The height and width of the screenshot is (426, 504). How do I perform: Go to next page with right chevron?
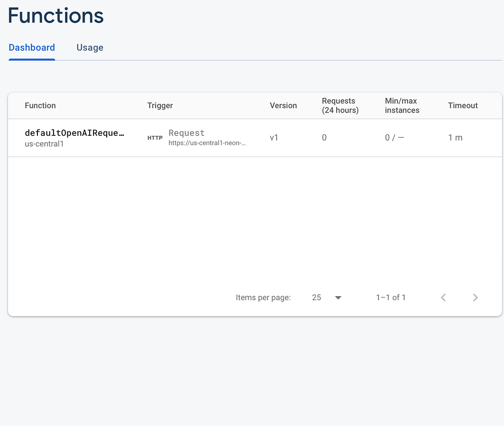point(475,298)
